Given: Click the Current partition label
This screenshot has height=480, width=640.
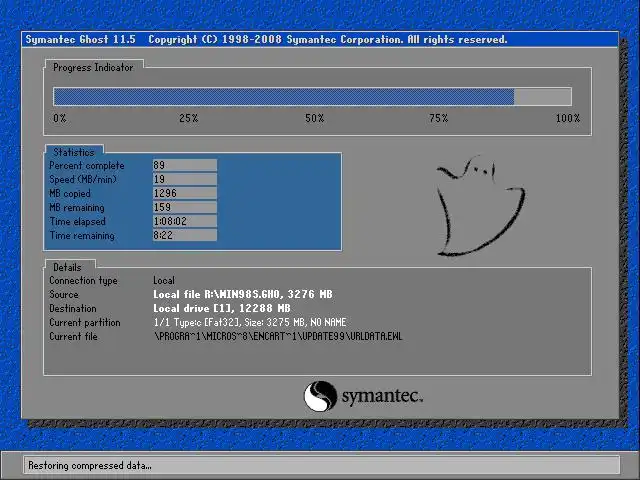Looking at the screenshot, I should click(85, 322).
